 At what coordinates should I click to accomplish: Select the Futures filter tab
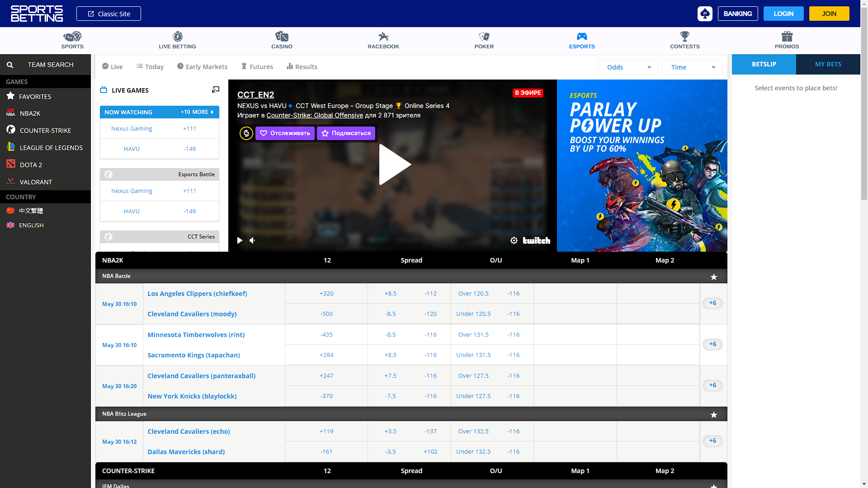(257, 66)
